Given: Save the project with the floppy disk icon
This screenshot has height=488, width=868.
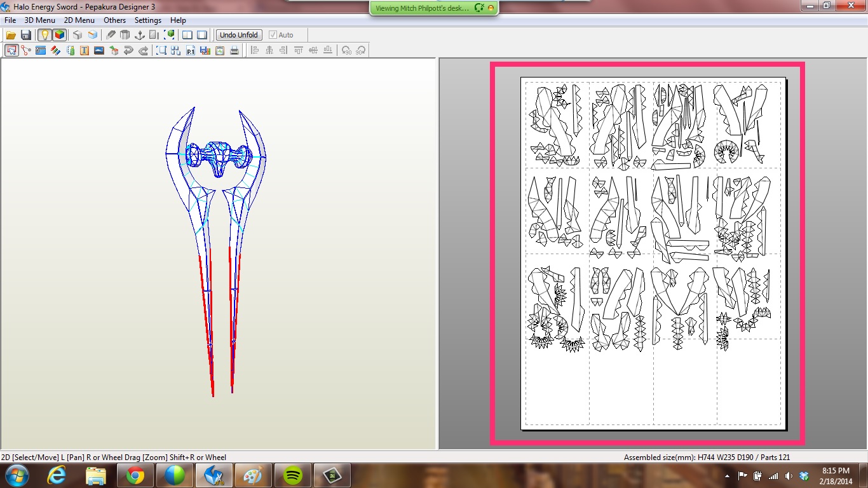Looking at the screenshot, I should [x=26, y=35].
